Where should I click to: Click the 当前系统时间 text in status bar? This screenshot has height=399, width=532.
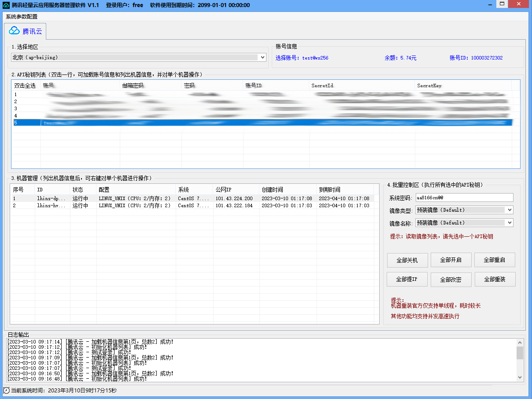point(64,391)
